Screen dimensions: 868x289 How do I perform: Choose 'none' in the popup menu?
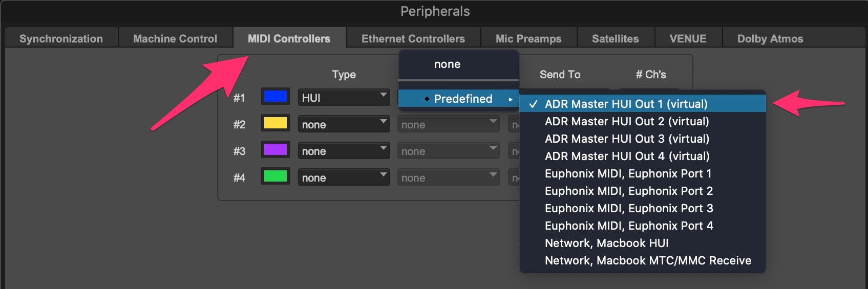click(x=458, y=64)
